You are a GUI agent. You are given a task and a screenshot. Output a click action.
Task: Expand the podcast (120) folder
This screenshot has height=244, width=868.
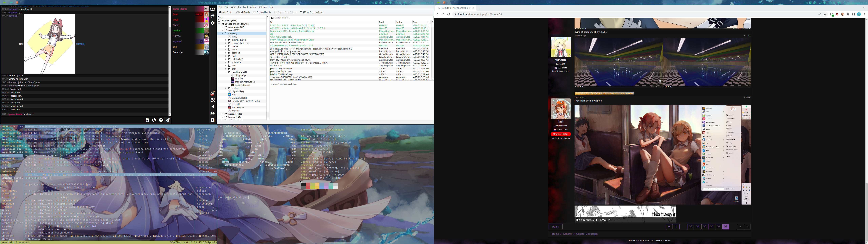tap(222, 114)
